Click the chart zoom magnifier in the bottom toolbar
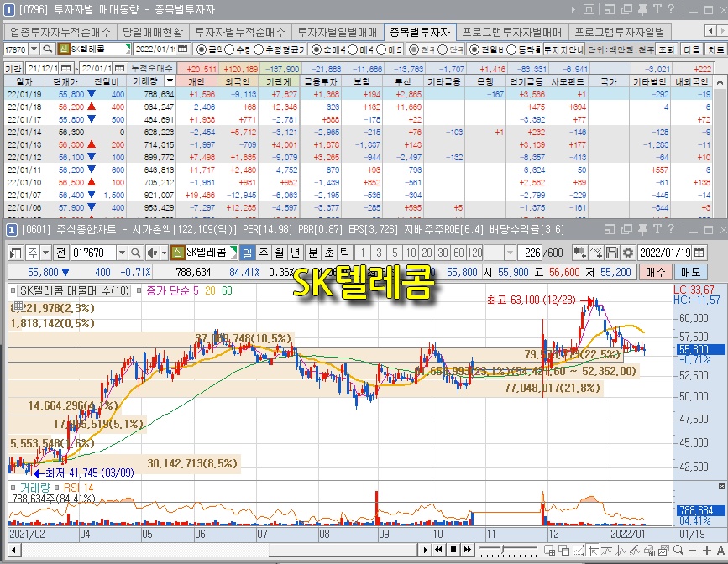Screen dimensions: 728x564 tap(678, 551)
